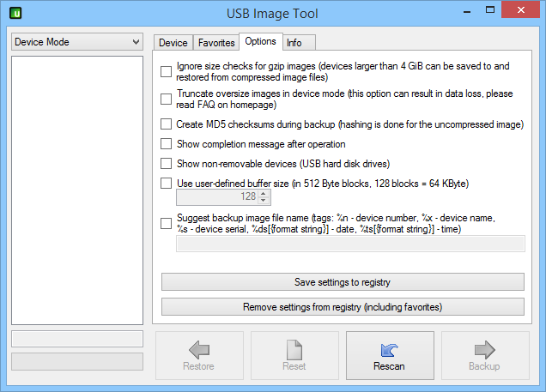Image resolution: width=546 pixels, height=392 pixels.
Task: Click the backup file name text field
Action: [x=350, y=244]
